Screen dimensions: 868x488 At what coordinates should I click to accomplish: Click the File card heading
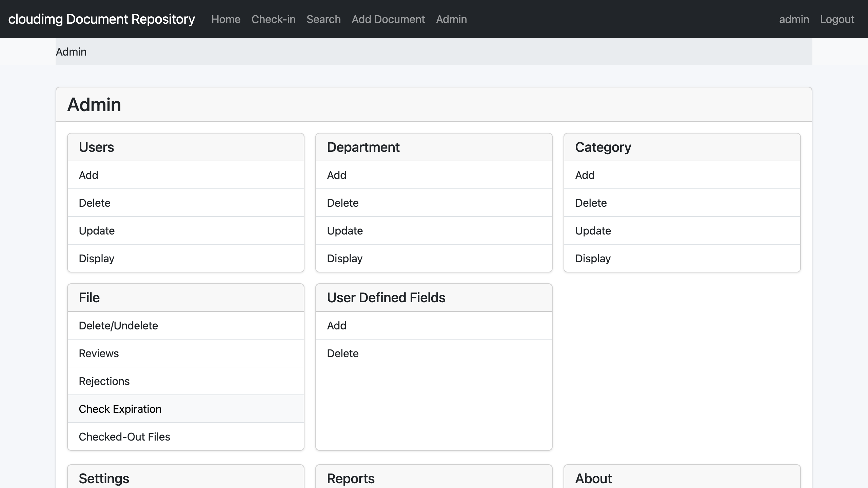[x=89, y=298]
